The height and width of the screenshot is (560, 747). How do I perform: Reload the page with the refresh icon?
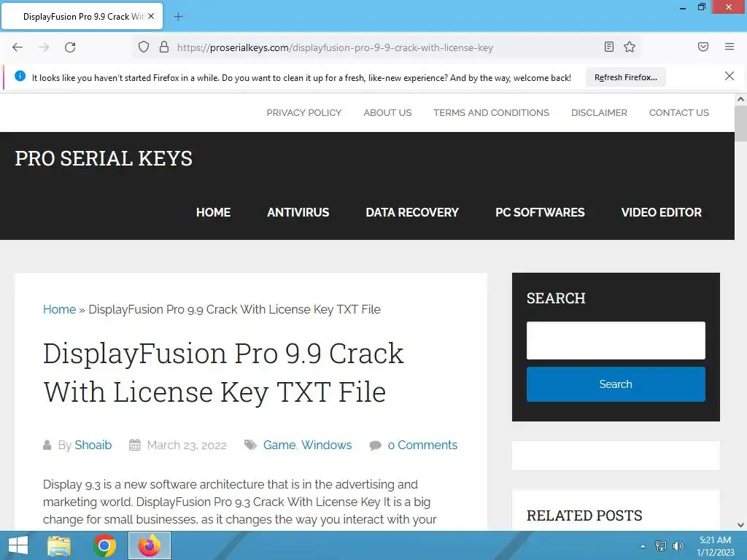pyautogui.click(x=70, y=47)
